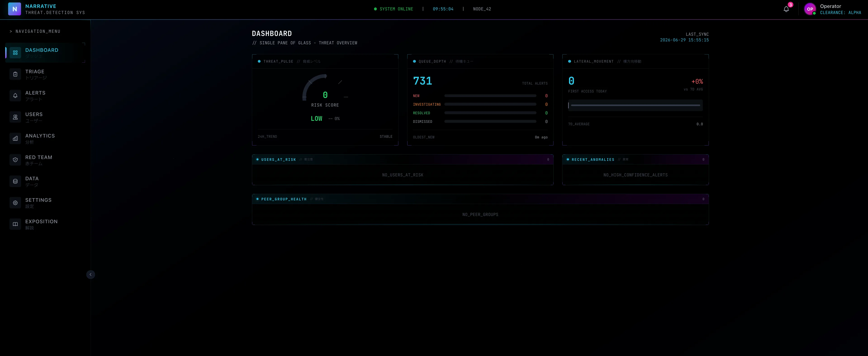Image resolution: width=868 pixels, height=356 pixels.
Task: Collapse the sidebar with the chevron button
Action: pyautogui.click(x=90, y=274)
